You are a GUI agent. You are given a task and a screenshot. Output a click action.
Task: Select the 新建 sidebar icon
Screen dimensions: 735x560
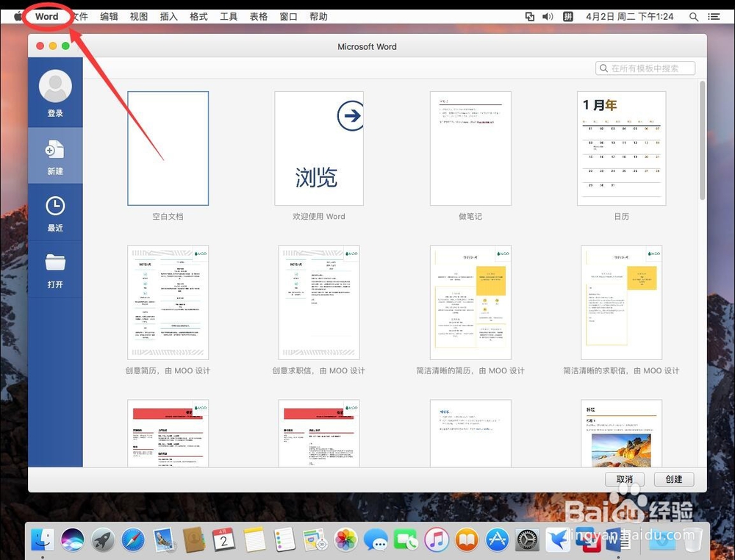tap(55, 149)
